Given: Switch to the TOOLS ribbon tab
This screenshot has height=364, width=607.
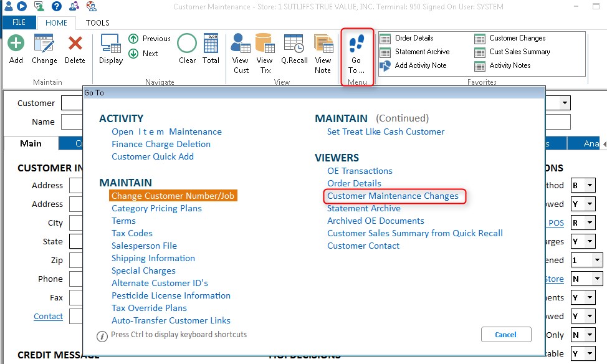Looking at the screenshot, I should point(97,22).
